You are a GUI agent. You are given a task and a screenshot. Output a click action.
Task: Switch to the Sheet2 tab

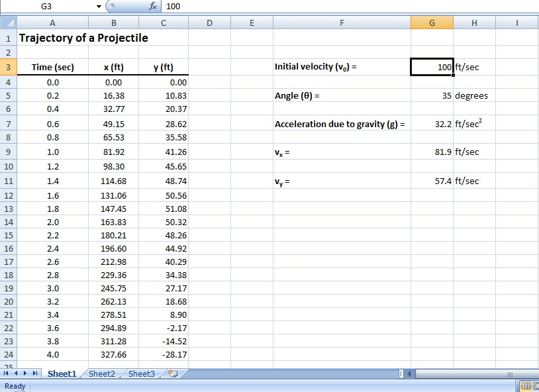pos(101,373)
